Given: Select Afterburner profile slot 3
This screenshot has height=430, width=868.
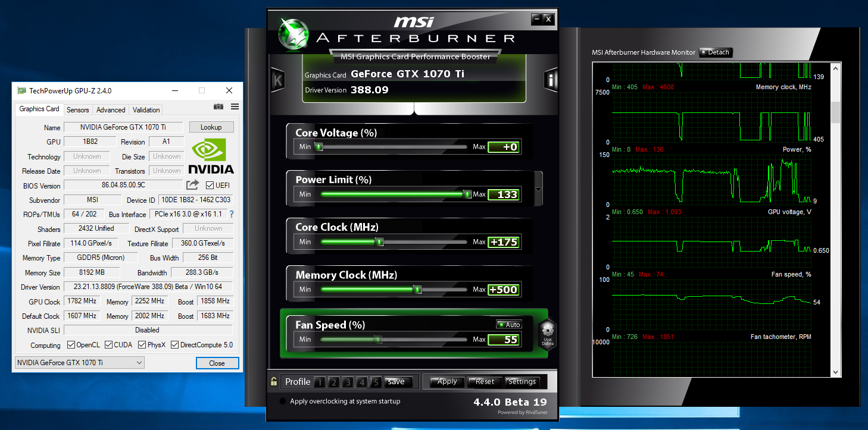Looking at the screenshot, I should coord(348,382).
